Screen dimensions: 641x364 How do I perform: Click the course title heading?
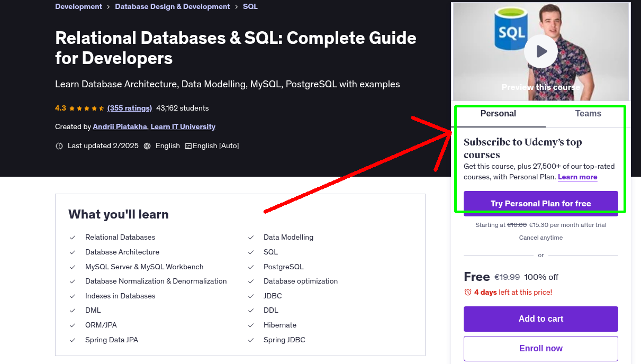click(236, 48)
